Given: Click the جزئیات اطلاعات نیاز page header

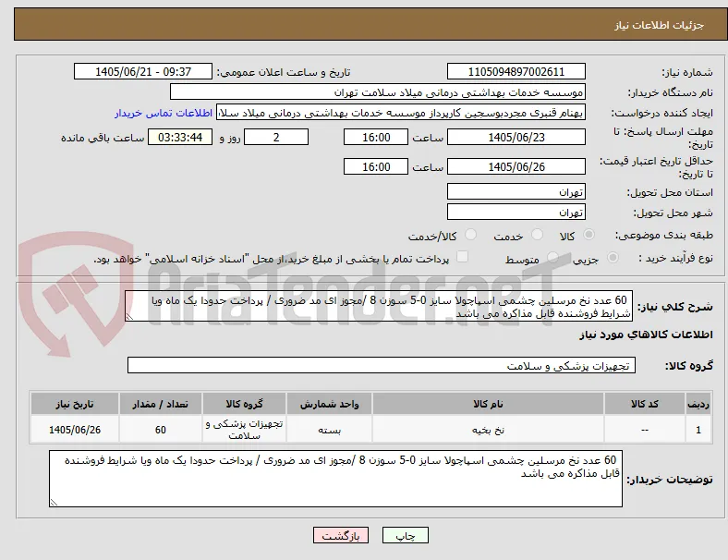Looking at the screenshot, I should point(660,25).
